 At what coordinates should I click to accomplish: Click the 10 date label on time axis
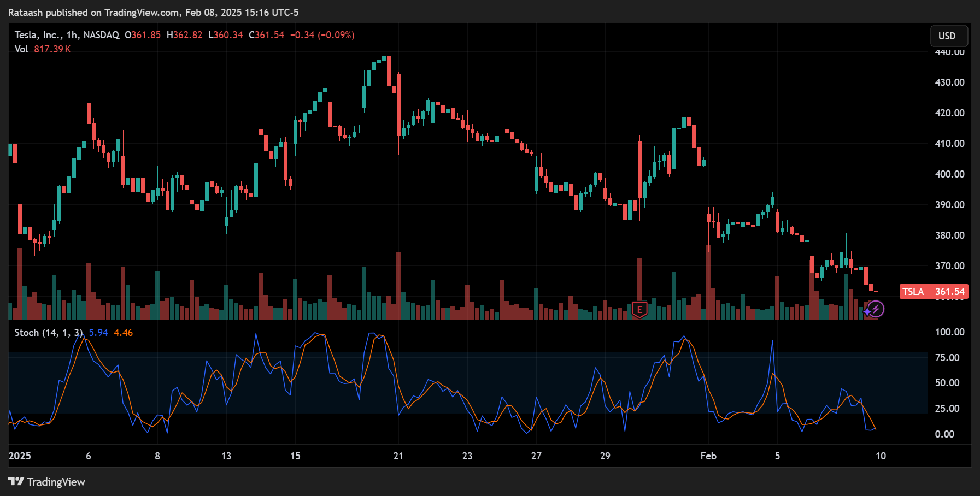881,456
